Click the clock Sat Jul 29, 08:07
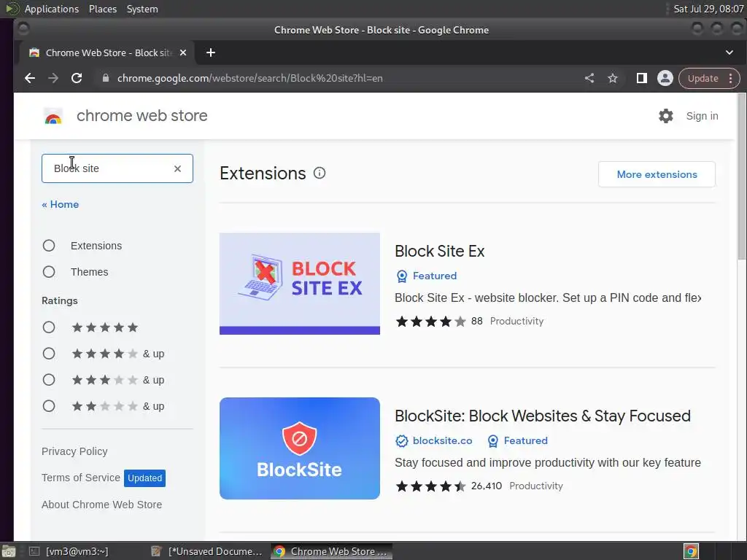Screen dimensions: 747x560 (x=708, y=9)
